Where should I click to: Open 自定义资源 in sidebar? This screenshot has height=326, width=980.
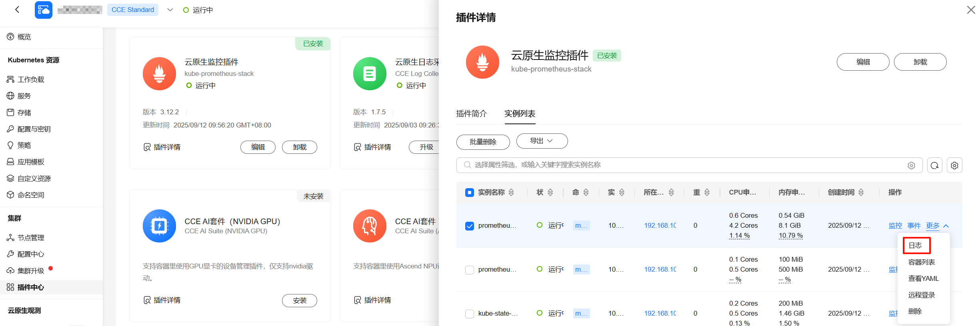(x=34, y=179)
